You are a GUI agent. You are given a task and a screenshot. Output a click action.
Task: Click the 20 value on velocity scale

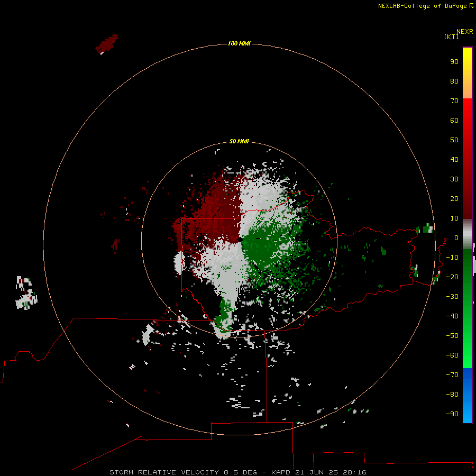tap(454, 198)
